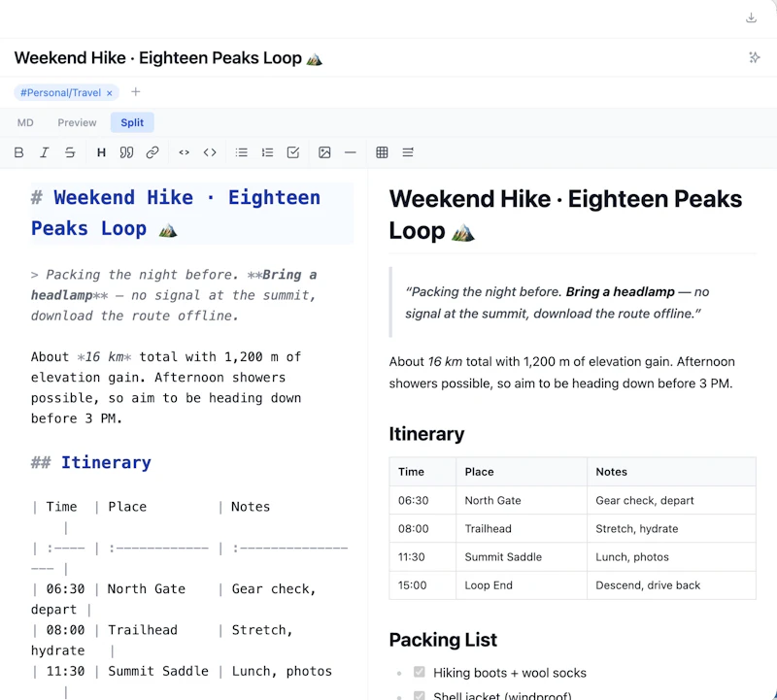The image size is (777, 700).
Task: Click the '16 km' paragraph in preview
Action: (x=562, y=372)
